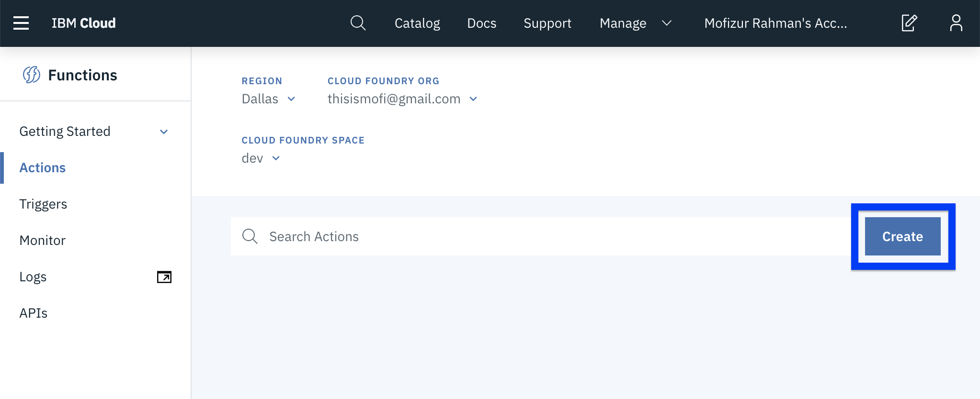Open the Dallas region dropdown
The image size is (980, 399).
pyautogui.click(x=269, y=99)
